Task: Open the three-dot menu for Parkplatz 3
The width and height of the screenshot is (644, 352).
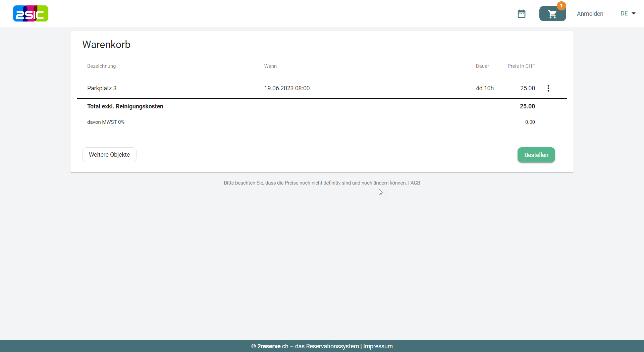Action: coord(548,88)
